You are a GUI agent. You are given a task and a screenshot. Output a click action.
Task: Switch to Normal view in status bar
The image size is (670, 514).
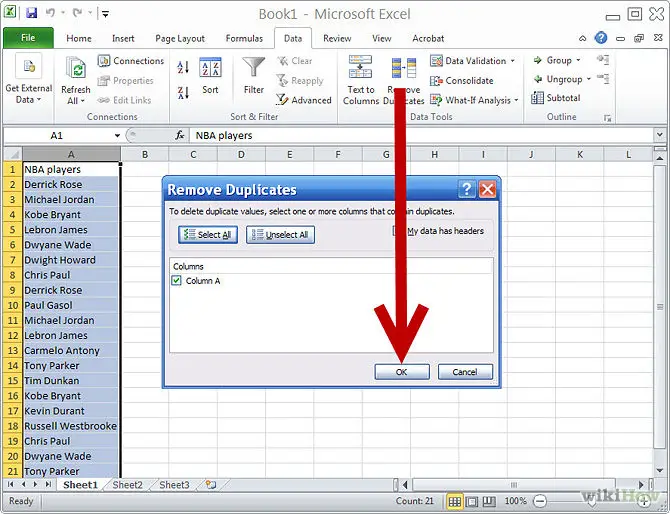[x=455, y=501]
